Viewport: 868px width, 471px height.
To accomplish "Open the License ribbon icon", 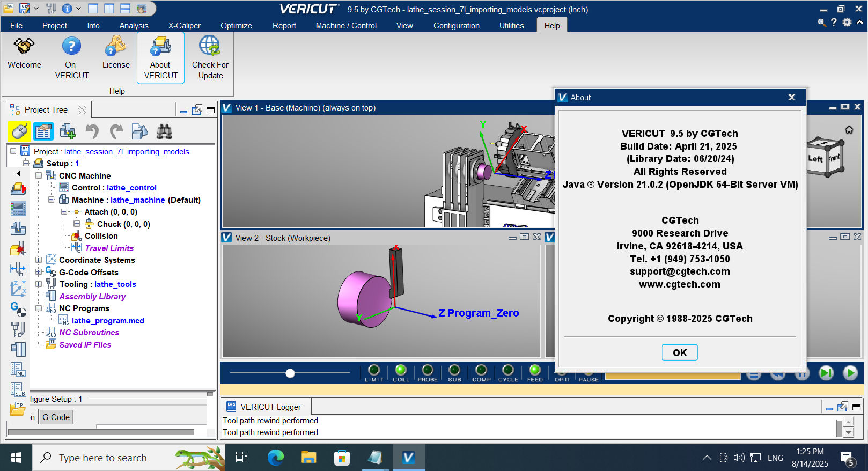I will (x=116, y=54).
